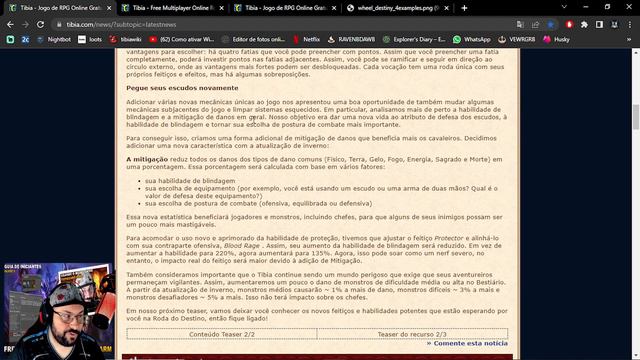This screenshot has height=360, width=640.
Task: Open the Nightbot bookmark
Action: (x=53, y=39)
